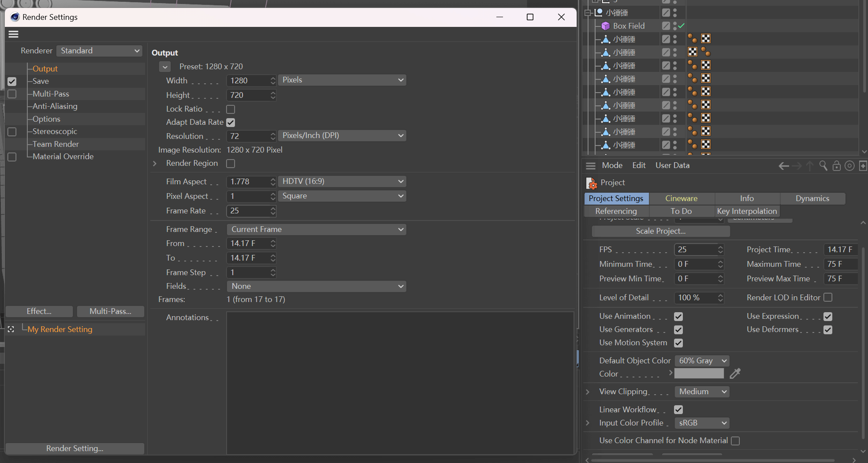Toggle the lock icon in Attribute Manager

[x=836, y=166]
